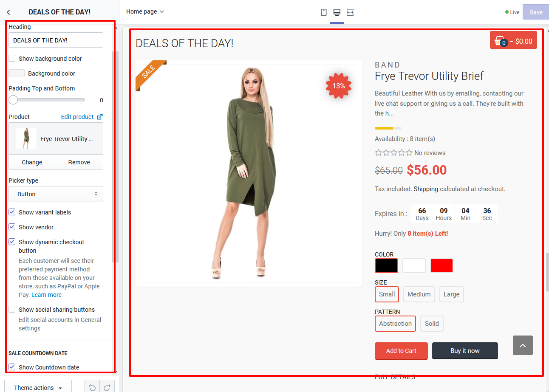The width and height of the screenshot is (549, 392).
Task: Switch to fullscreen width preview icon
Action: 350,12
